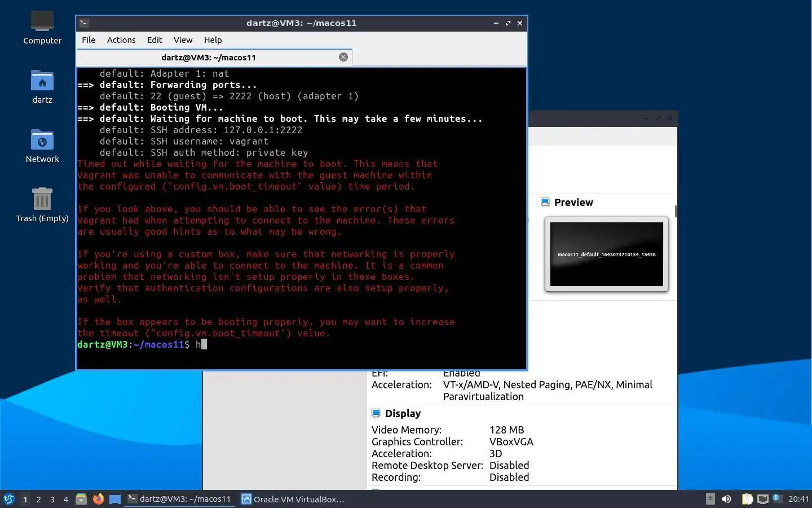Image resolution: width=812 pixels, height=508 pixels.
Task: Click the Graphics Controller VBoxVGA value
Action: click(x=511, y=441)
